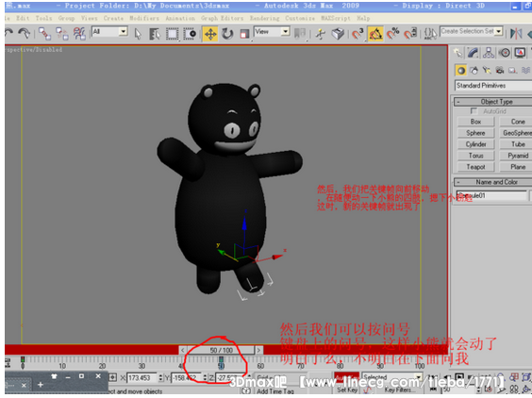Screen dimensions: 532x398
Task: Switch to the Modify panel icon
Action: click(x=473, y=53)
